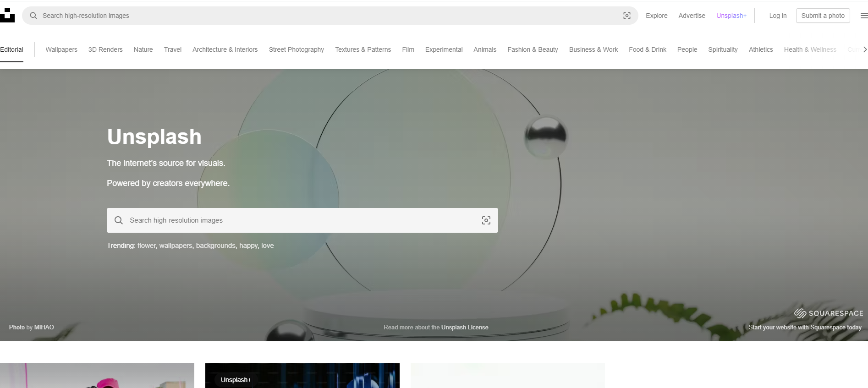Screen dimensions: 868x388
Task: Open visual search in hero search box
Action: click(486, 220)
